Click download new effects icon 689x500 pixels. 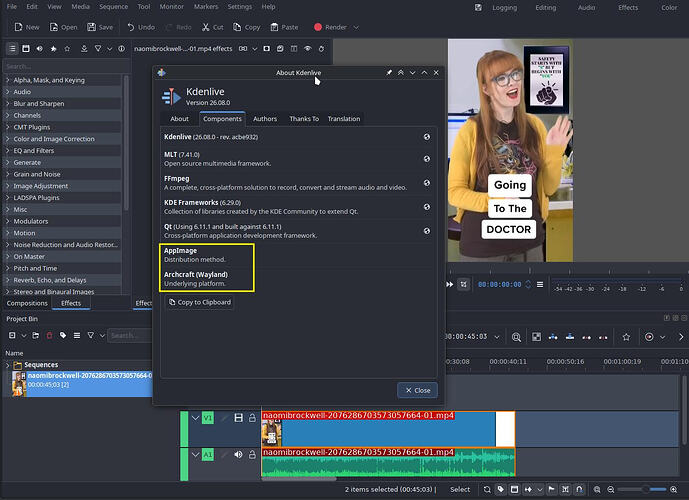84,49
